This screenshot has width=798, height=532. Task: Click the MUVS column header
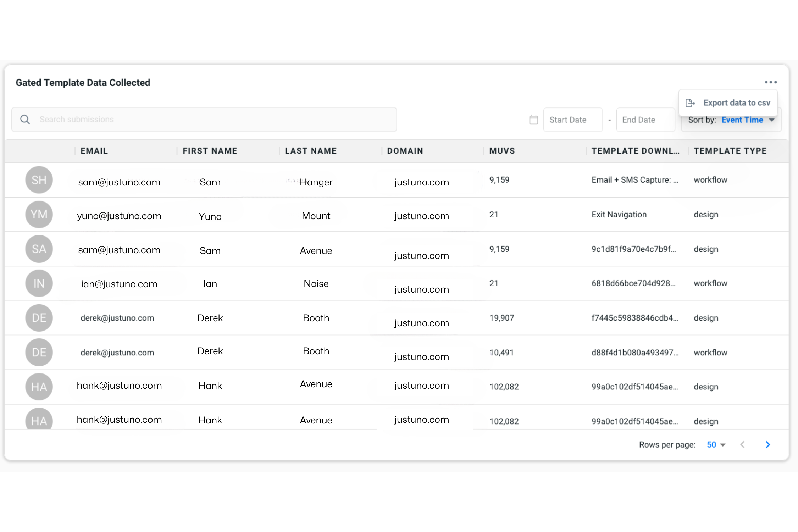(x=501, y=151)
